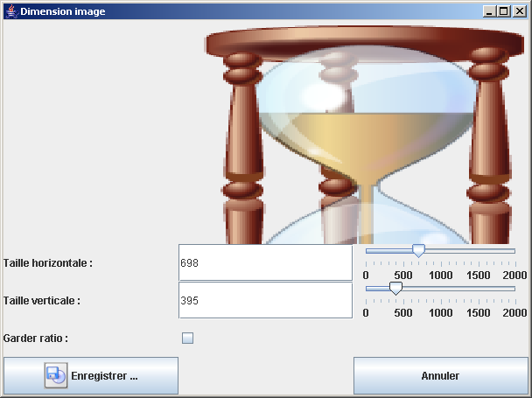The width and height of the screenshot is (532, 398).
Task: Maximize the Dimension image window
Action: (x=503, y=11)
